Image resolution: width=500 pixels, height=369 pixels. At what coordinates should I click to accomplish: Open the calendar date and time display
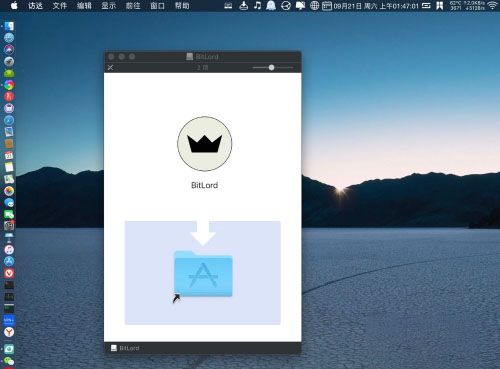[370, 6]
